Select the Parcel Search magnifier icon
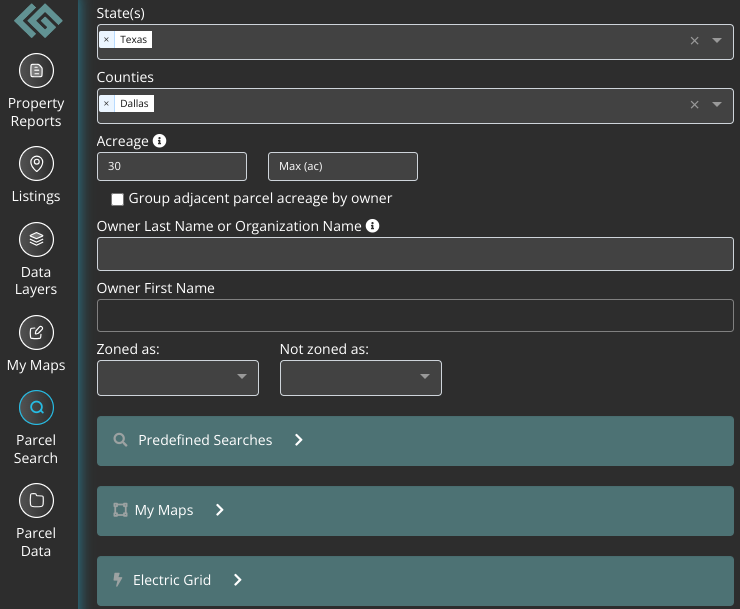740x609 pixels. click(x=36, y=407)
